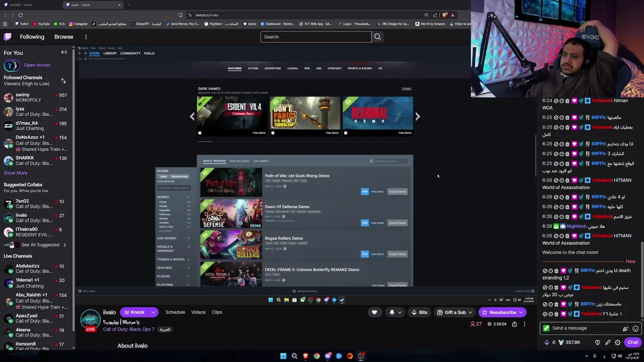Expand the Themes & Moods filter
The width and height of the screenshot is (644, 362).
[x=173, y=259]
